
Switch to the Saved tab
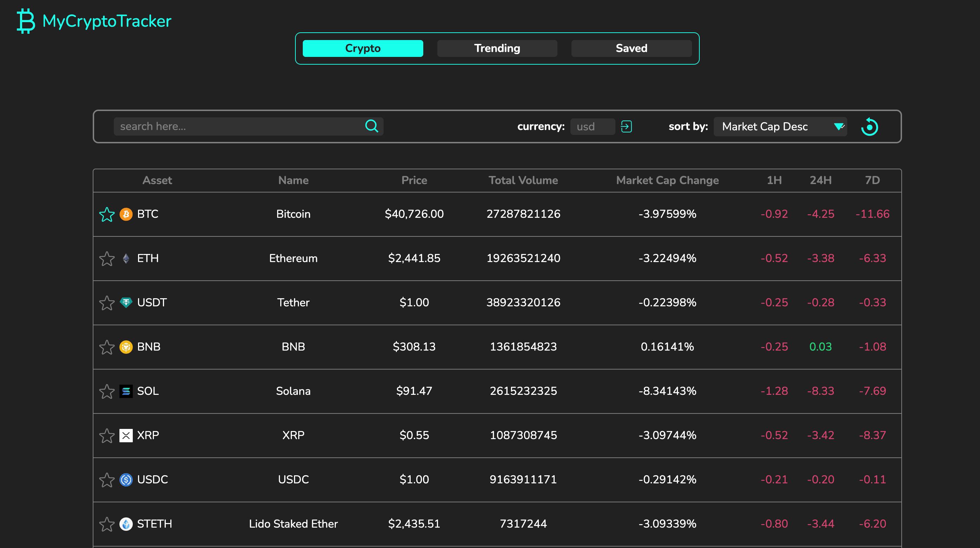click(x=632, y=48)
